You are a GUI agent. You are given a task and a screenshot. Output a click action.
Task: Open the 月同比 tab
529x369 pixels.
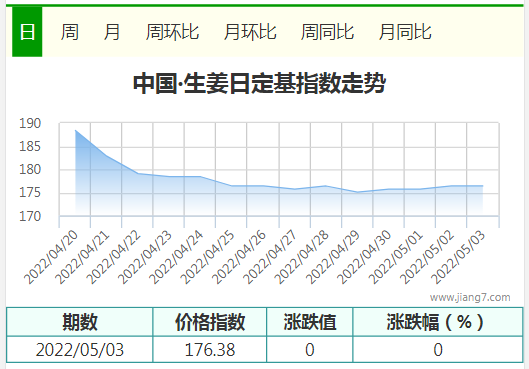point(405,32)
